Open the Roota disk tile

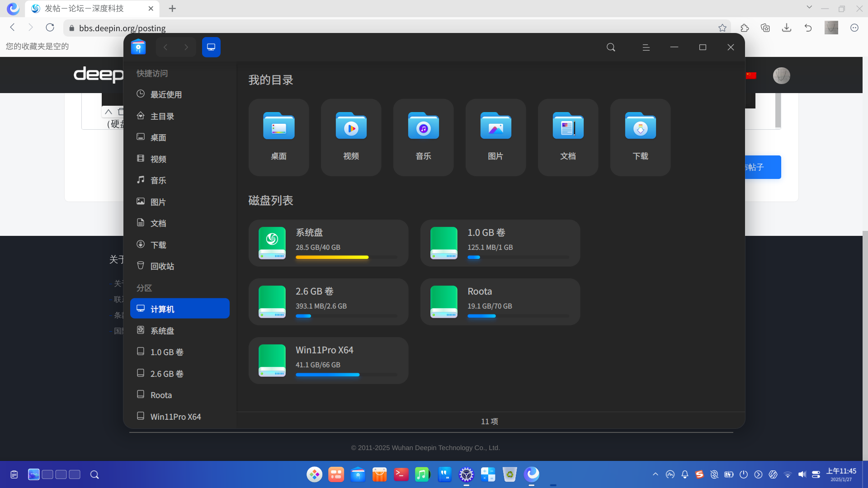[x=500, y=302]
